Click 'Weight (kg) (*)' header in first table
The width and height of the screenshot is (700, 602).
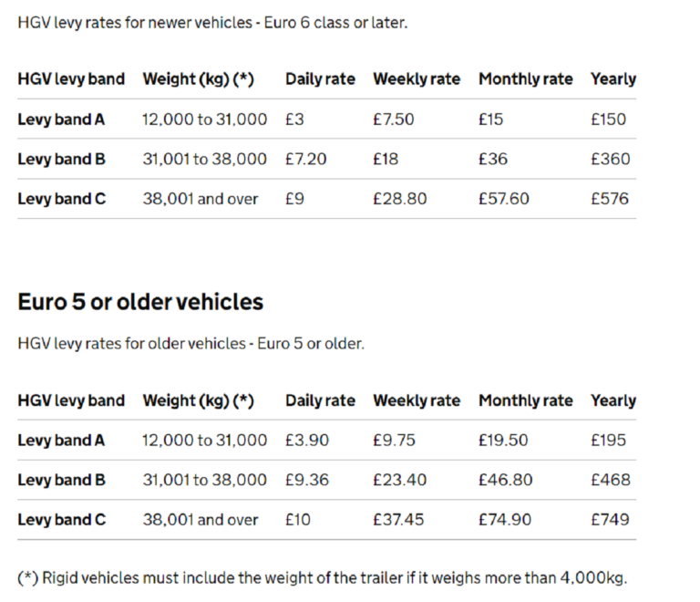pos(198,79)
